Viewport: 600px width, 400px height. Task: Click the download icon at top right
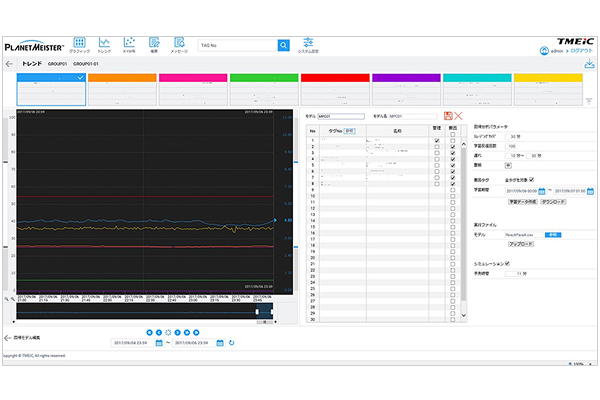[x=589, y=64]
